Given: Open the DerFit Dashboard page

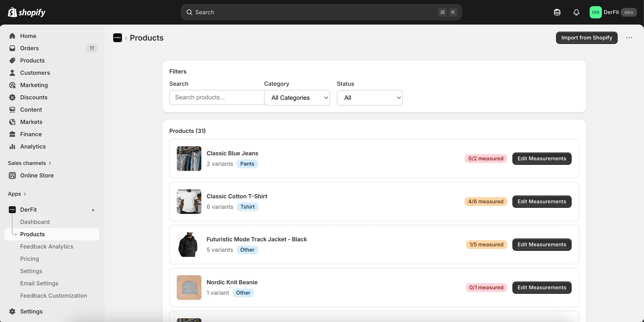Looking at the screenshot, I should [35, 222].
